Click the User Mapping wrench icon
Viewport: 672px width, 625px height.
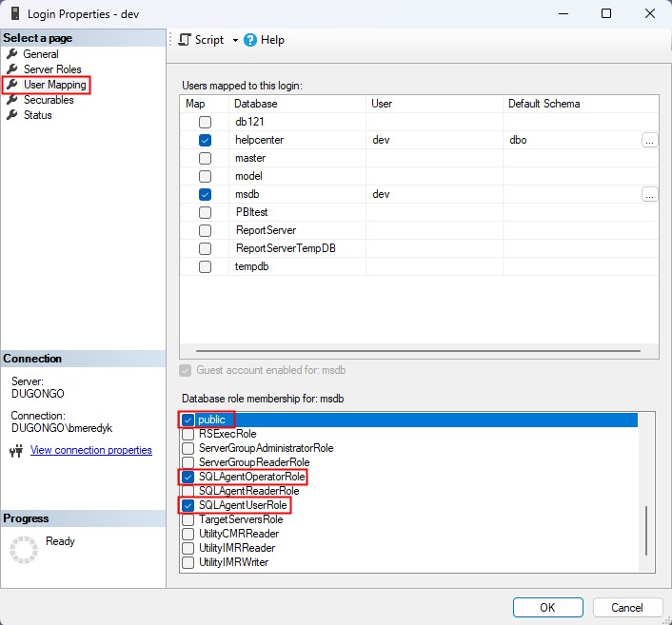pos(12,85)
